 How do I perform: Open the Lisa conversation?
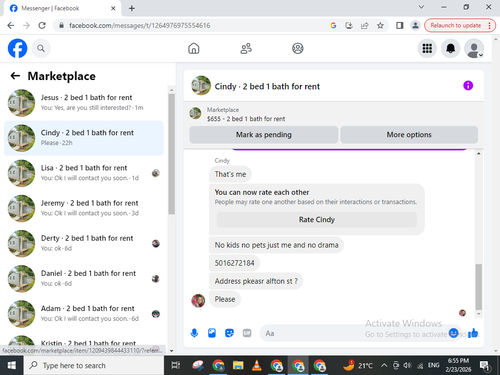(84, 173)
